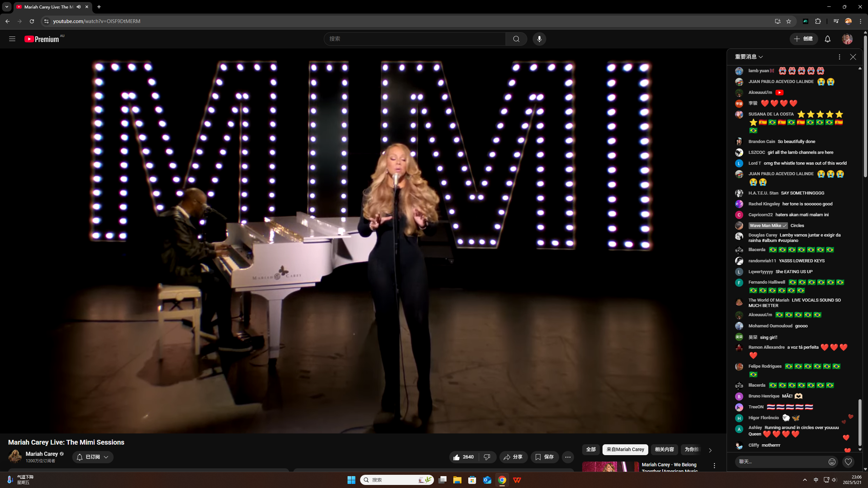Open more actions ellipsis under video

568,457
